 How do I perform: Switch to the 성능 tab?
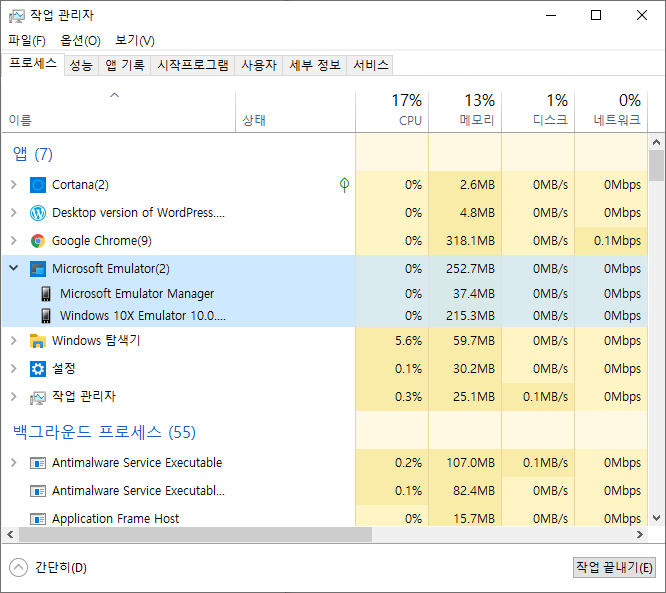point(81,65)
